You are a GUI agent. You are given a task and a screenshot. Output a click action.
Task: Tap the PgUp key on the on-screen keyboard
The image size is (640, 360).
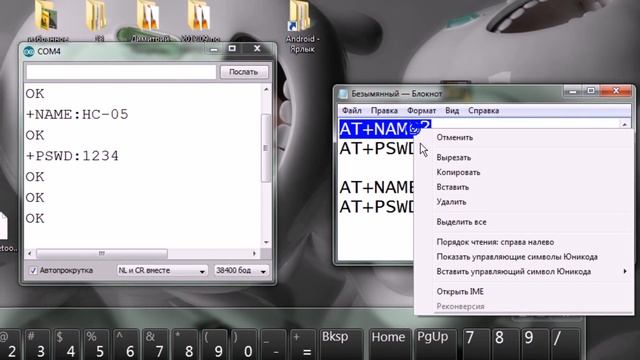(x=436, y=344)
